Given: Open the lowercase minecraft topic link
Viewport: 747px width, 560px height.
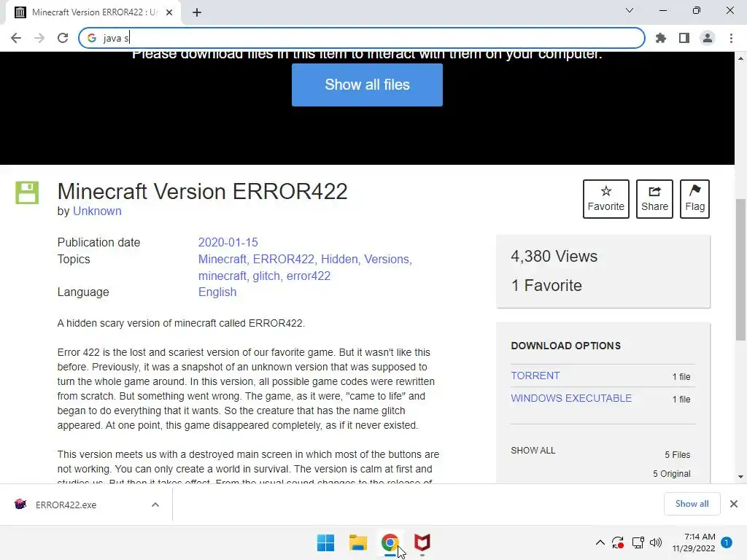Looking at the screenshot, I should (x=222, y=276).
